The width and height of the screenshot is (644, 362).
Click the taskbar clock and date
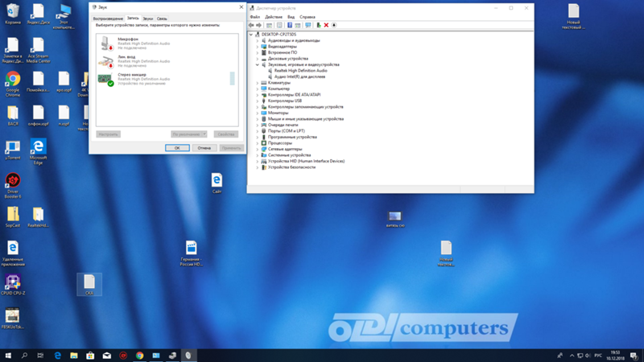pos(615,356)
